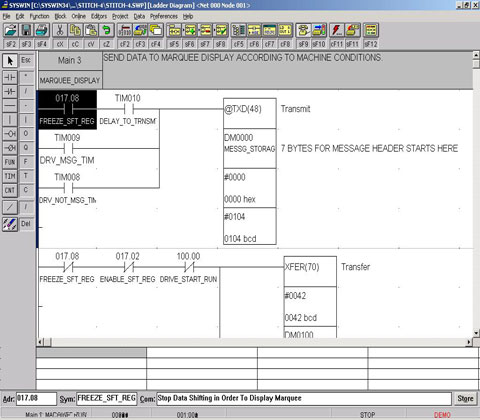
Task: Select the TIM timer tool
Action: [x=10, y=176]
